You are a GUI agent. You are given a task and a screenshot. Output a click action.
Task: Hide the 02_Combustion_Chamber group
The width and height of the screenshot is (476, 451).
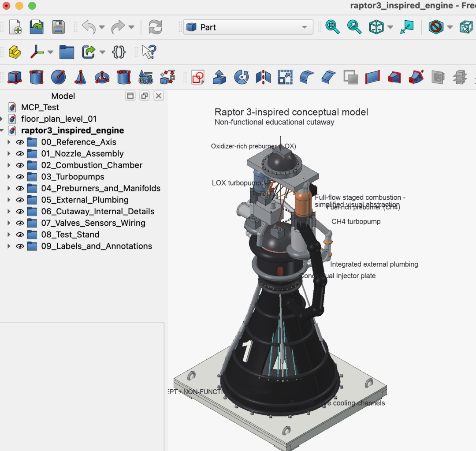pos(20,165)
